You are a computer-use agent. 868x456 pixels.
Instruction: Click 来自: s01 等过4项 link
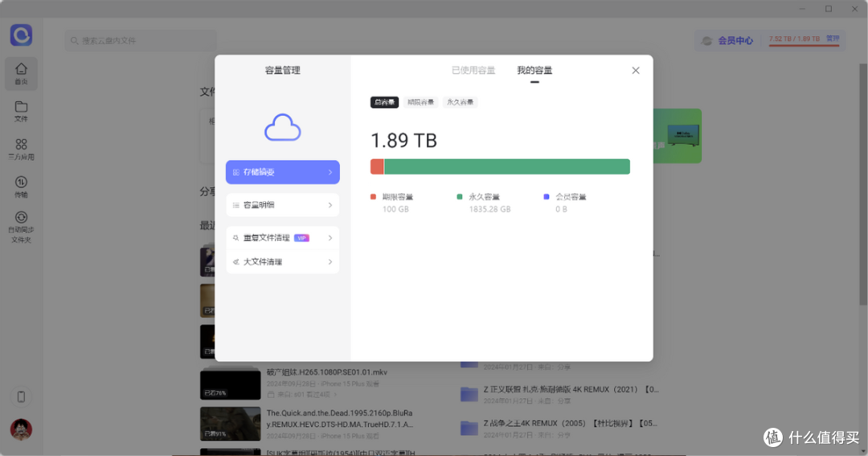pos(303,395)
